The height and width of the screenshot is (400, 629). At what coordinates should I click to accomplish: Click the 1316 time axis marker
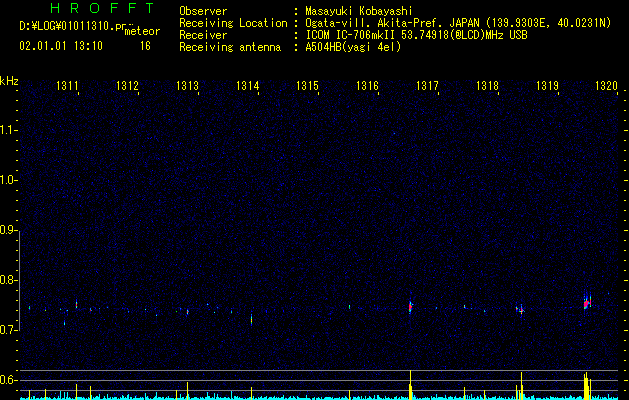[367, 85]
